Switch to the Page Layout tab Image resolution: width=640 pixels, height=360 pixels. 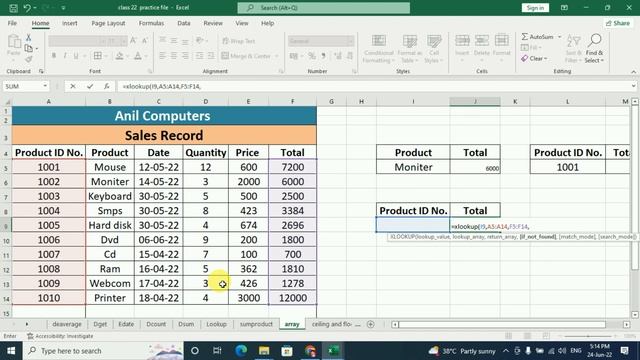point(108,23)
